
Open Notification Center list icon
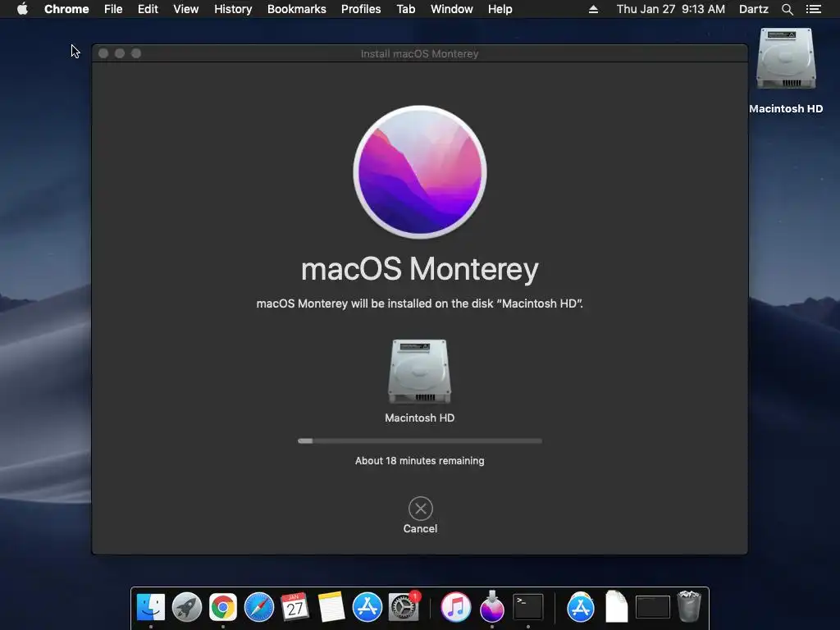point(813,9)
